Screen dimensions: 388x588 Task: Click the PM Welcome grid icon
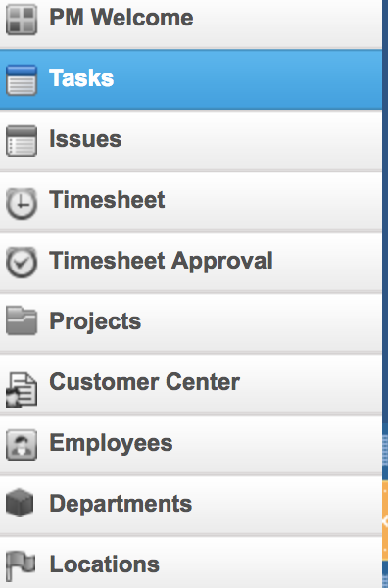(22, 20)
